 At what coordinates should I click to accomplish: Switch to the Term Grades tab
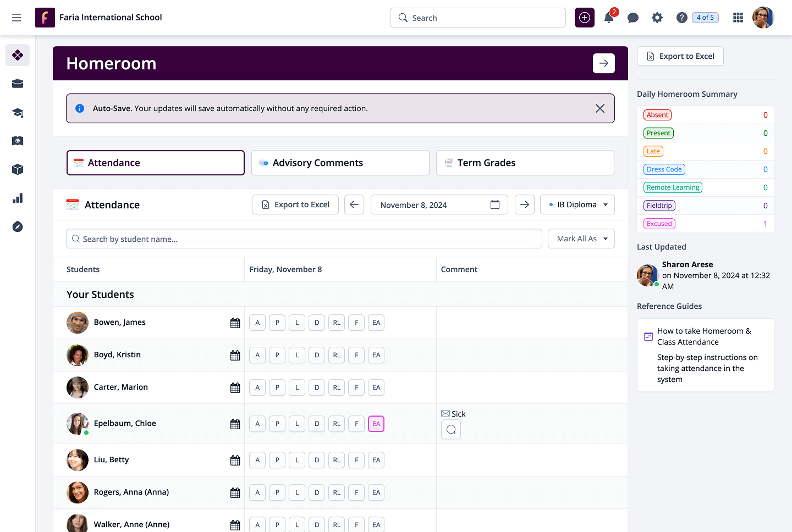click(525, 163)
